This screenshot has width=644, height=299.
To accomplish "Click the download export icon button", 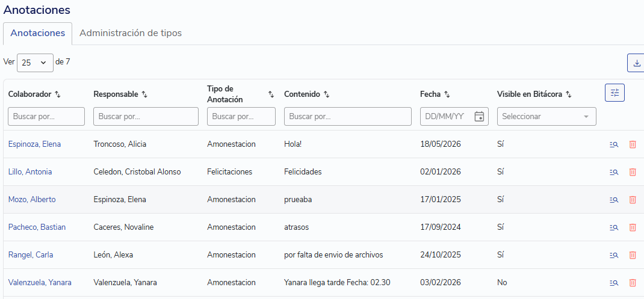I will point(636,63).
